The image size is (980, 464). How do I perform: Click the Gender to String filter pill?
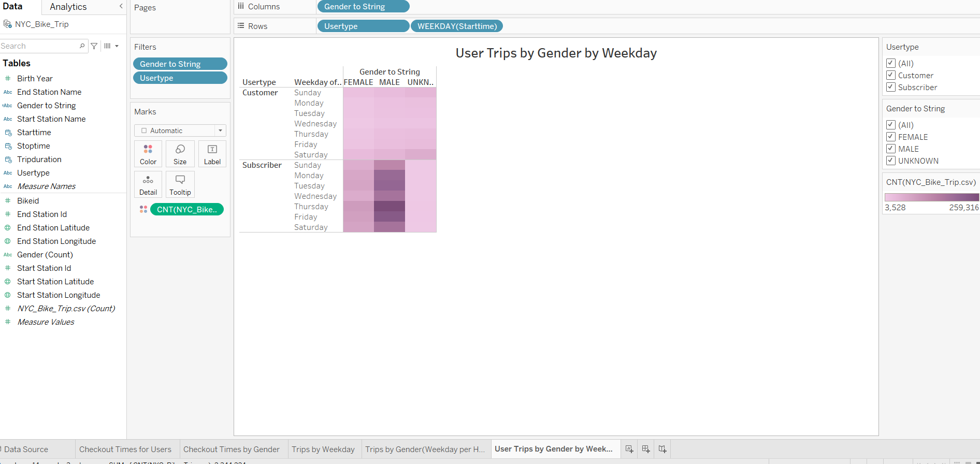coord(180,64)
